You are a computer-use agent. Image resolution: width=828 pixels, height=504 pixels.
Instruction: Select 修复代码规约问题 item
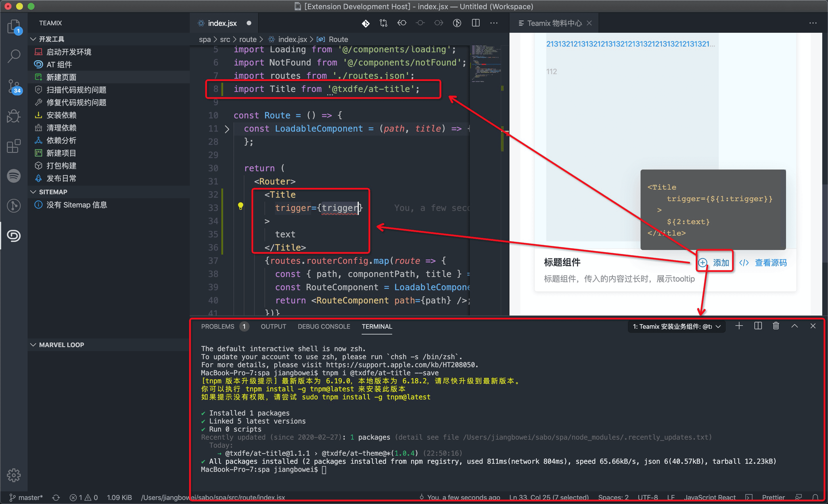[x=109, y=102]
